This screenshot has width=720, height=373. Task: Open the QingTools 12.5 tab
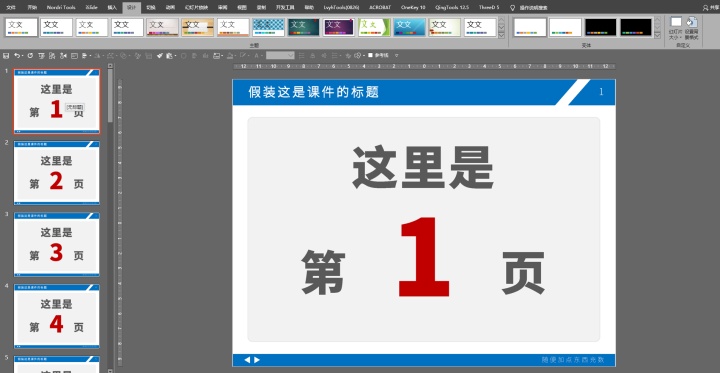[452, 7]
